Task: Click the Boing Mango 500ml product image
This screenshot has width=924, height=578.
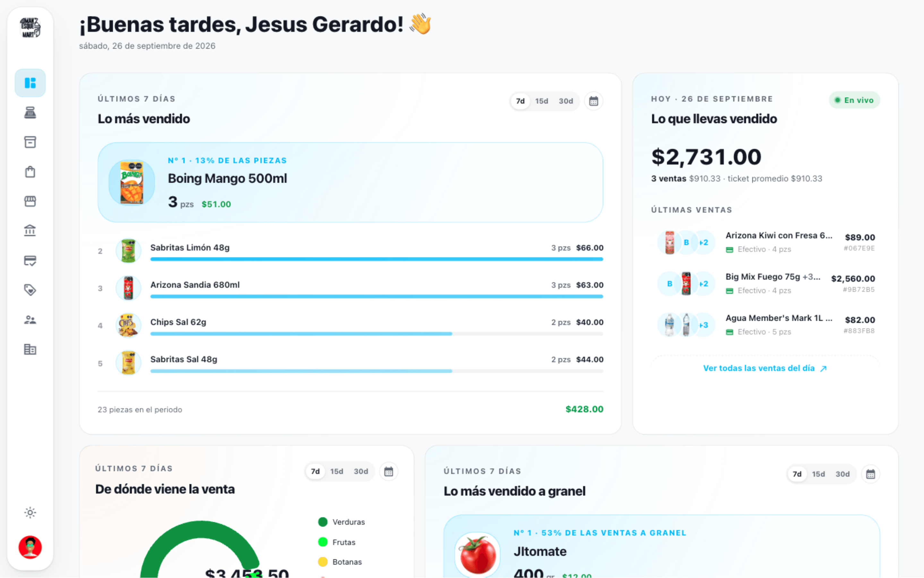Action: (x=131, y=182)
